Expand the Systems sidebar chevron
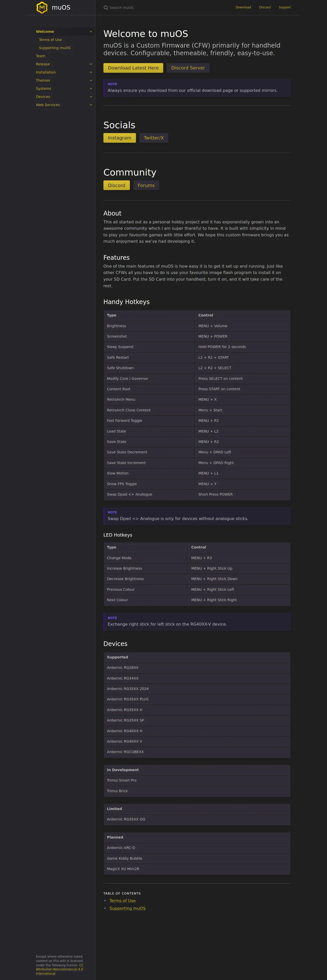 (x=91, y=89)
